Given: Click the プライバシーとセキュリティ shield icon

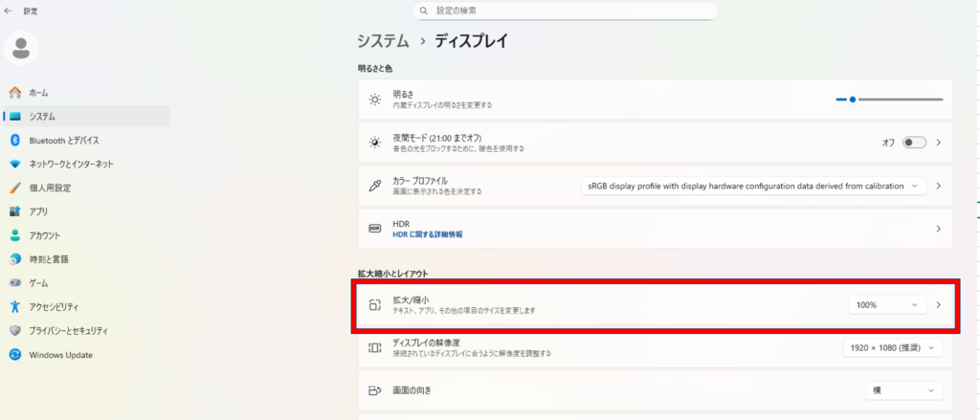Looking at the screenshot, I should tap(14, 330).
